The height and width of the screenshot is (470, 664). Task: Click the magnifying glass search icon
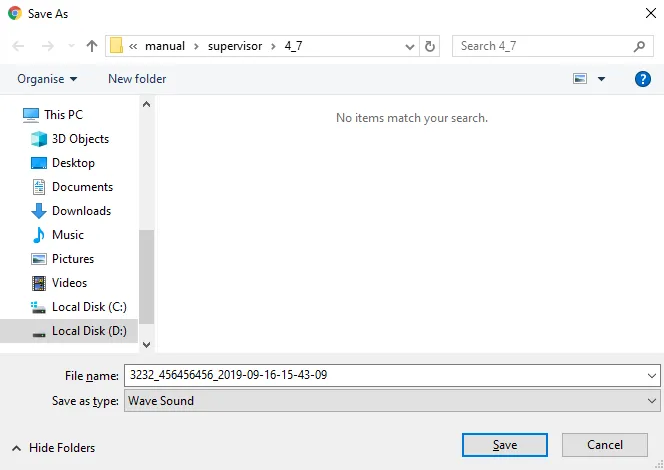(x=639, y=46)
